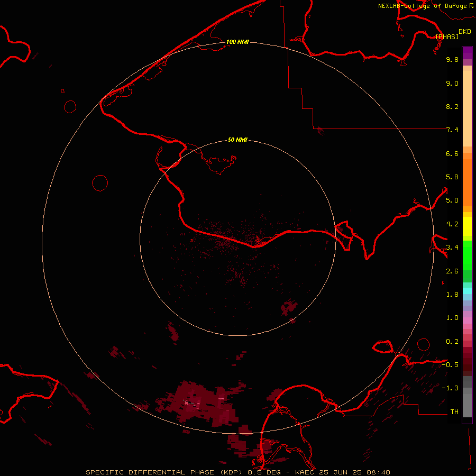The height and width of the screenshot is (476, 476).
Task: Click the 2.6 color scale value
Action: [452, 271]
